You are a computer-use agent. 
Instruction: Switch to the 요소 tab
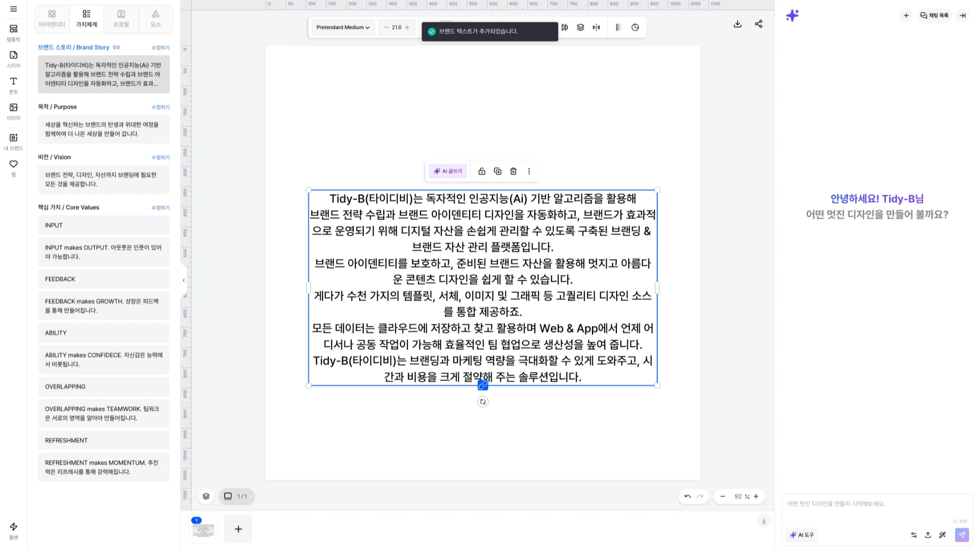(155, 18)
